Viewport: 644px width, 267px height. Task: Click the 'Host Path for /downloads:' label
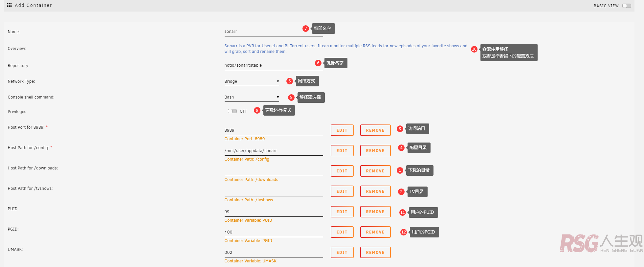pyautogui.click(x=33, y=168)
